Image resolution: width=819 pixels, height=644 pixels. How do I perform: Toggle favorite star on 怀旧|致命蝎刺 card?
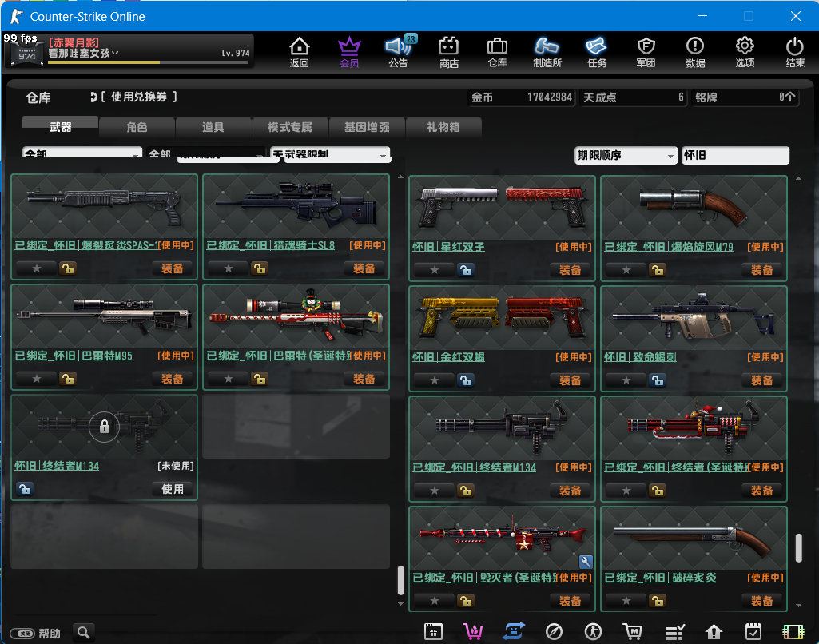[x=626, y=380]
